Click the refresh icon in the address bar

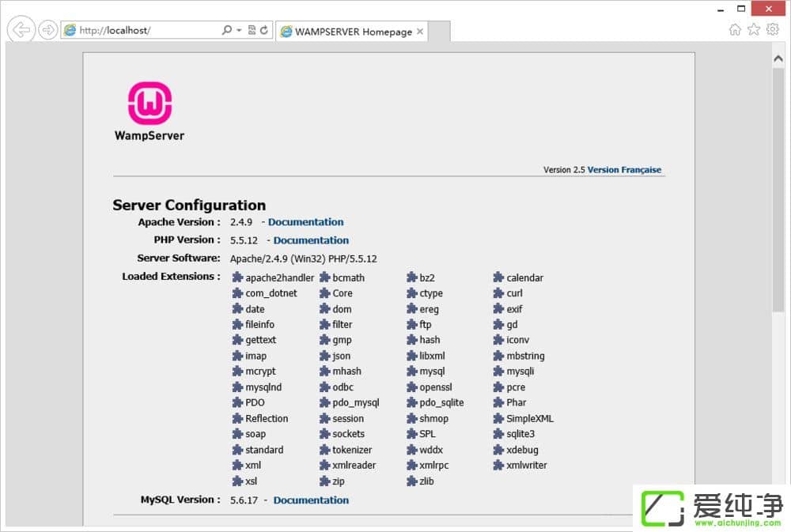tap(263, 30)
